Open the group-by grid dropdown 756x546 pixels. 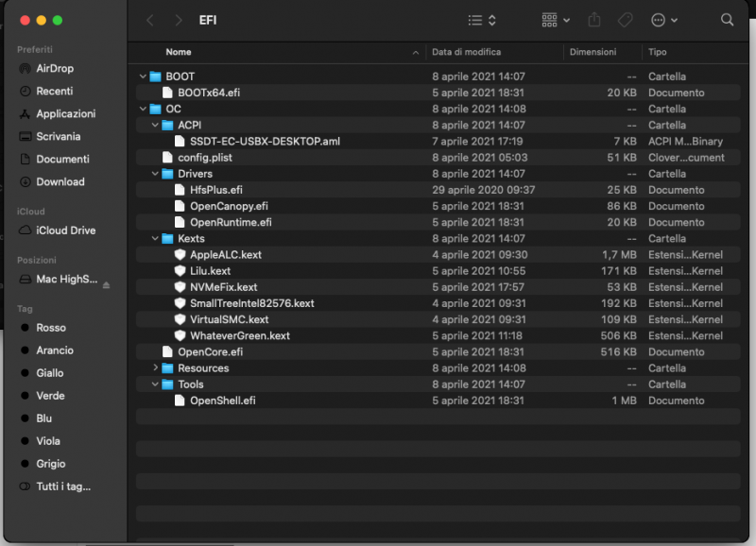(556, 20)
